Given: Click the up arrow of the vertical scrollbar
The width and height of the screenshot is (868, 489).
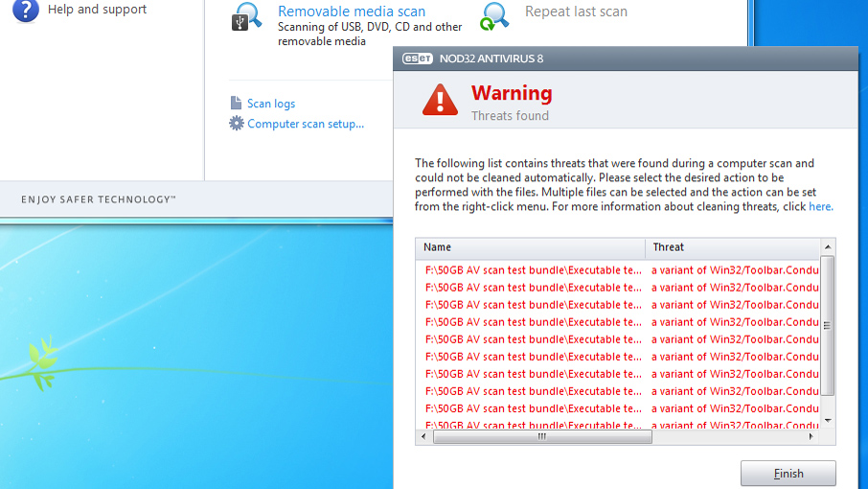Looking at the screenshot, I should [x=828, y=247].
